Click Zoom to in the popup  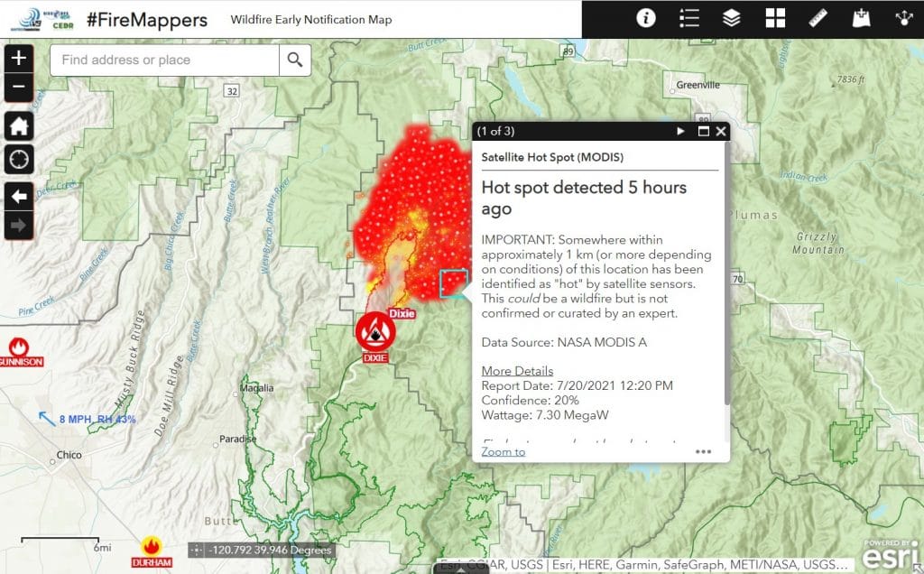point(502,451)
